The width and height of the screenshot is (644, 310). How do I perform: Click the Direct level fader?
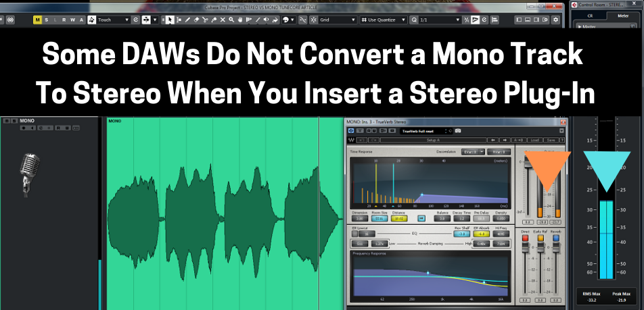[526, 247]
